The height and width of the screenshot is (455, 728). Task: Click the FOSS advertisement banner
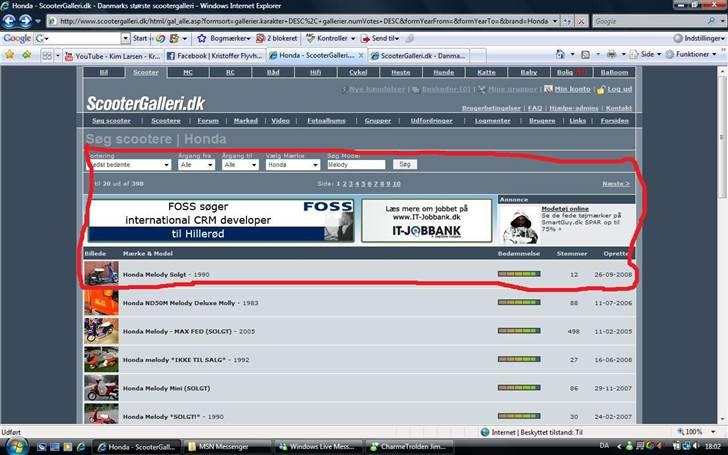pyautogui.click(x=220, y=220)
